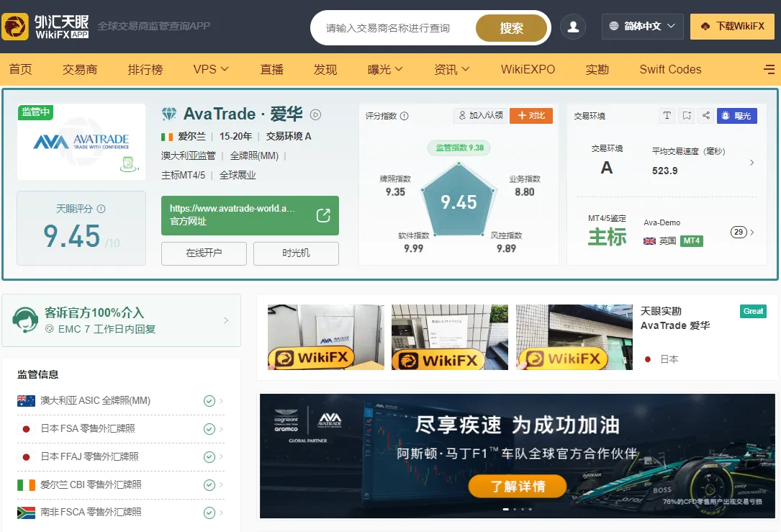781x532 pixels.
Task: Click the 监管中 status badge
Action: click(x=35, y=112)
